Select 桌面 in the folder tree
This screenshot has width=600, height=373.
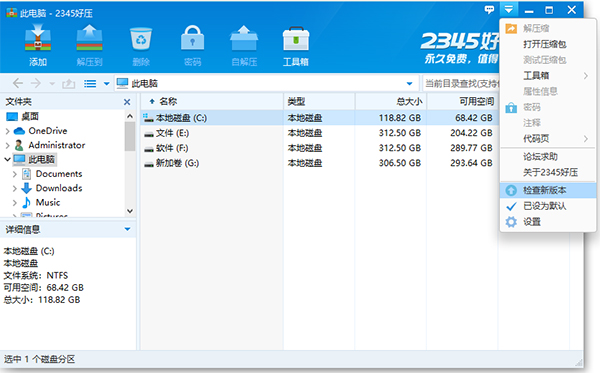(x=23, y=116)
